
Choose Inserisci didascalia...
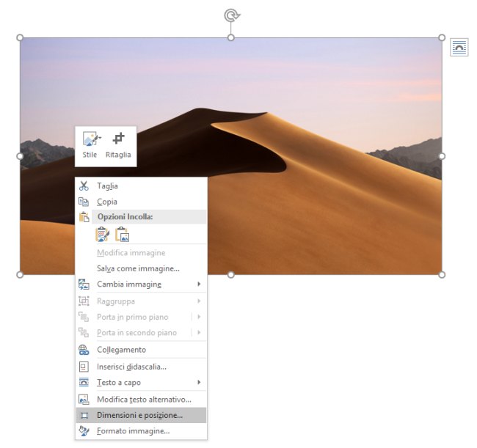click(x=141, y=367)
